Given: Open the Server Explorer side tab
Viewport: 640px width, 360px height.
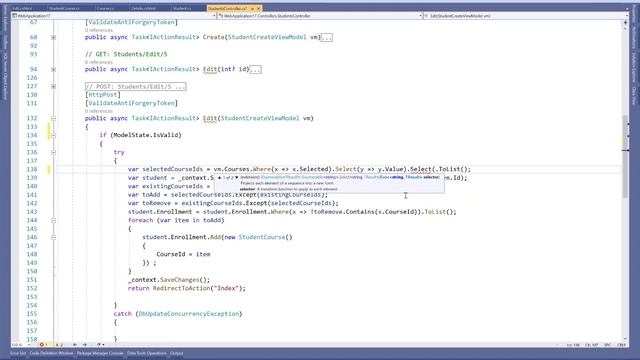Looking at the screenshot, I should (x=5, y=17).
